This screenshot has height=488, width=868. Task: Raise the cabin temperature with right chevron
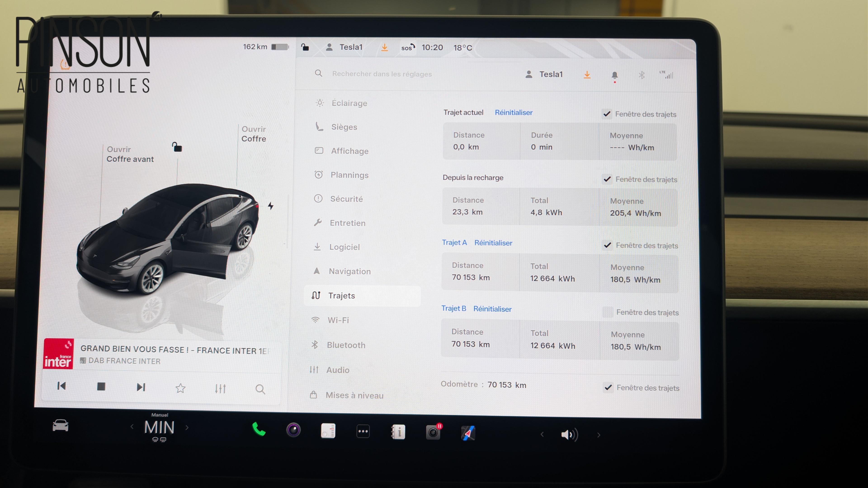point(187,427)
